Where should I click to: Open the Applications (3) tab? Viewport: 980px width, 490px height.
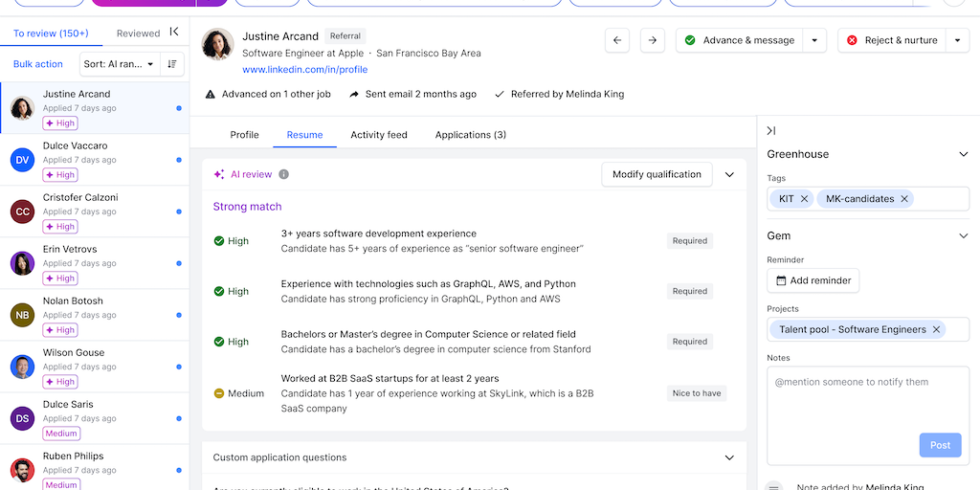click(x=470, y=135)
